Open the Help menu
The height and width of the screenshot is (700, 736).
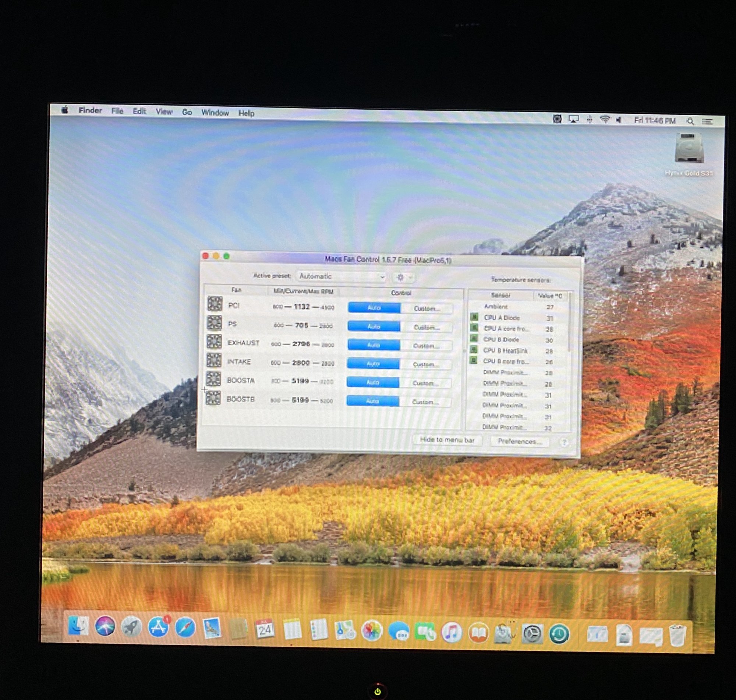click(x=246, y=113)
